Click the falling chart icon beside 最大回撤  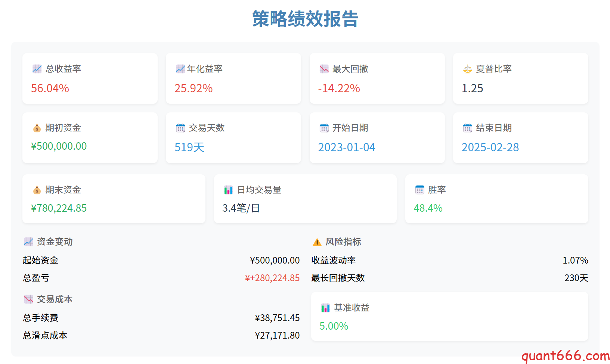[x=324, y=69]
